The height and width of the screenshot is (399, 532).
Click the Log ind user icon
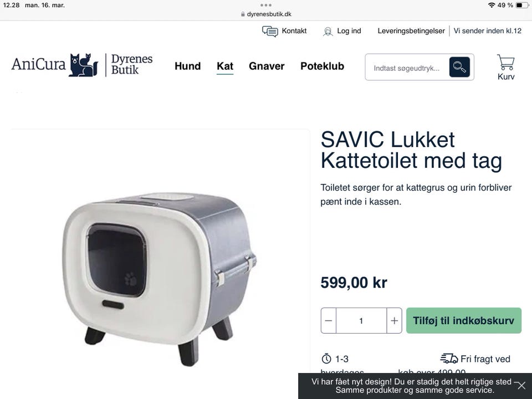tap(328, 32)
